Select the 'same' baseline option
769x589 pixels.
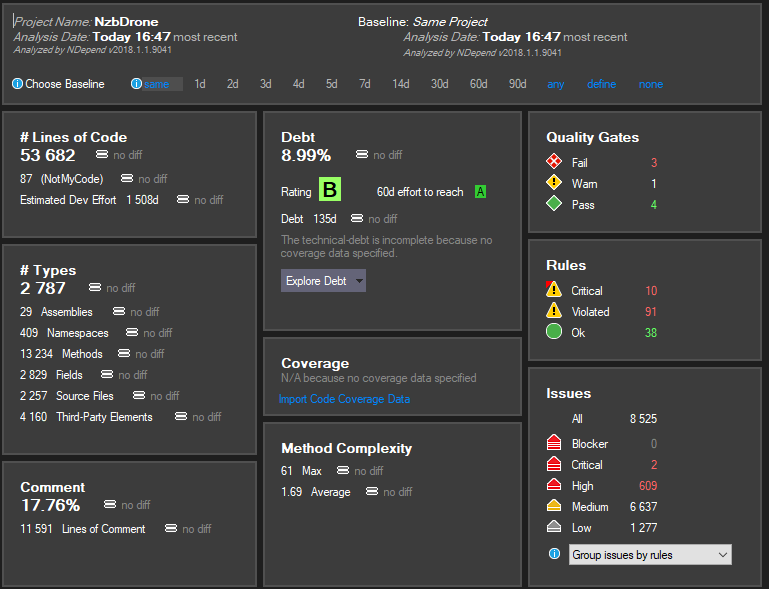coord(156,84)
